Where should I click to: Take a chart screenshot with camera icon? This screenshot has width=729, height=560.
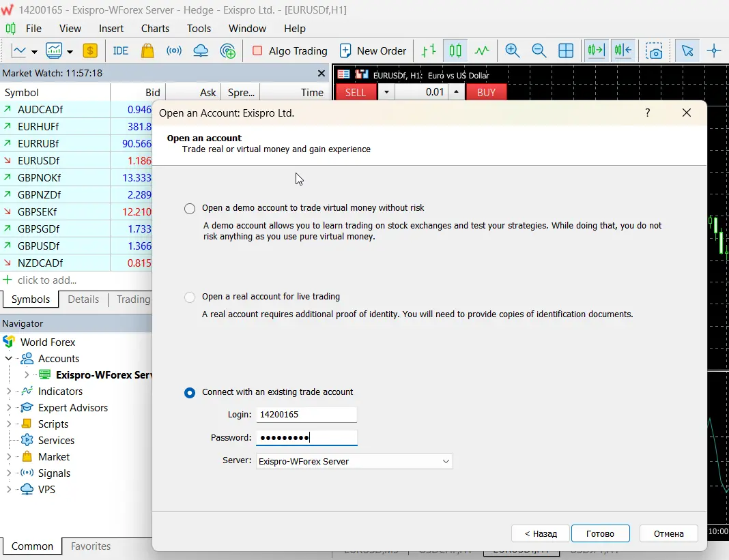point(655,50)
